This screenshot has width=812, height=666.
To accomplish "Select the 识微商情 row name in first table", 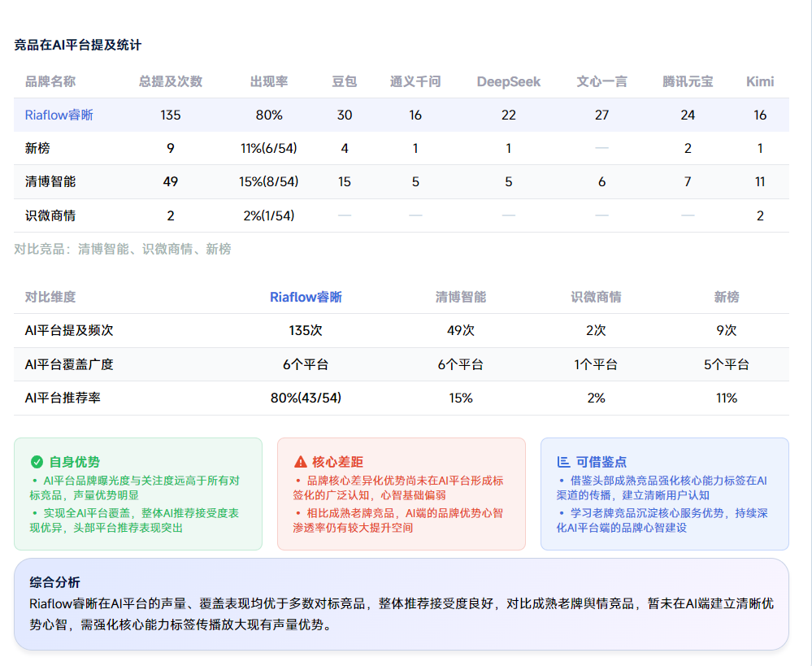I will click(50, 215).
